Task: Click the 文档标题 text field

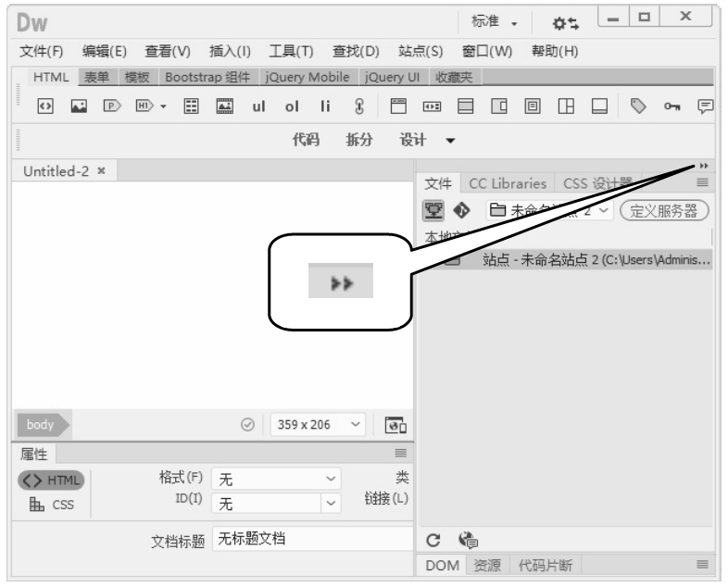Action: (311, 540)
